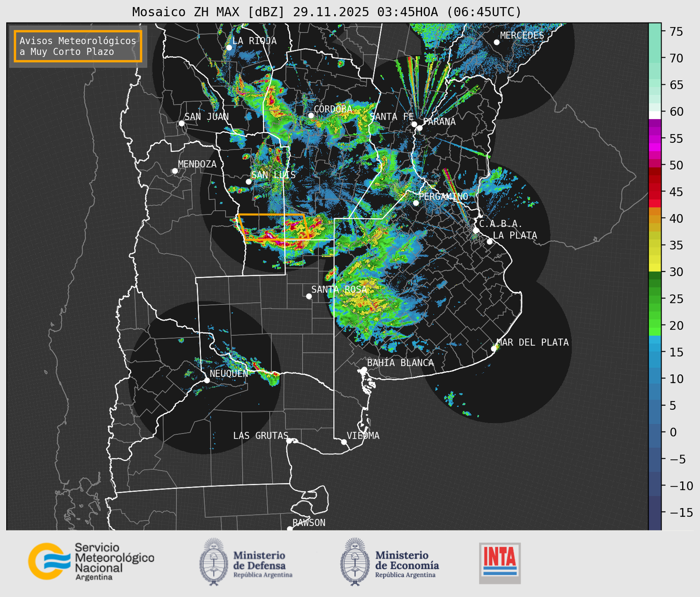Click the Santa Rosa city marker
The width and height of the screenshot is (700, 597).
pos(309,296)
